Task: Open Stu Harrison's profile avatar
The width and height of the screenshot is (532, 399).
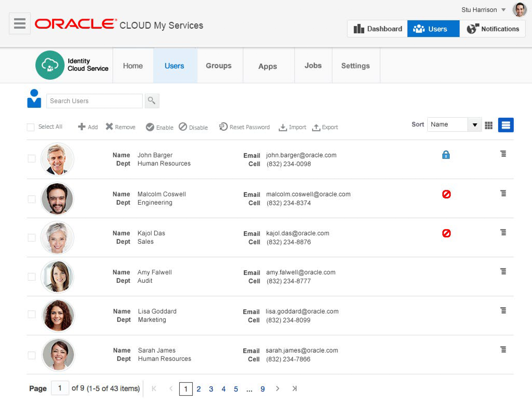Action: tap(519, 10)
